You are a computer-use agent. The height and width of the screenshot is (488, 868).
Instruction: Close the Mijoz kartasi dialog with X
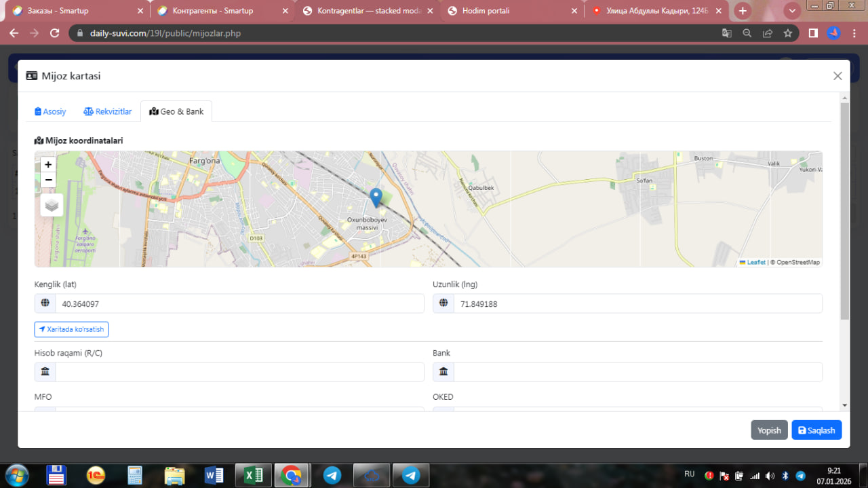tap(837, 76)
